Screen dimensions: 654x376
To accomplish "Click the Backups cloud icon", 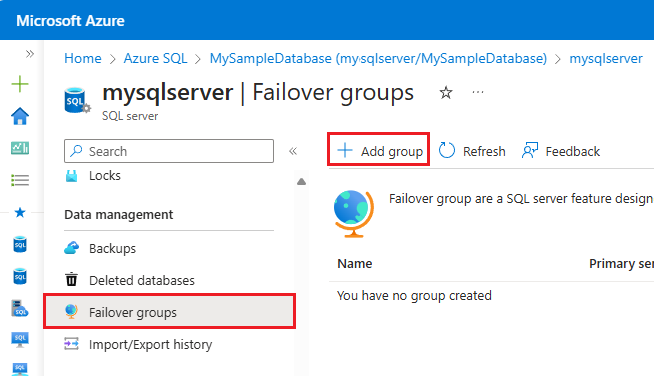I will (x=71, y=248).
